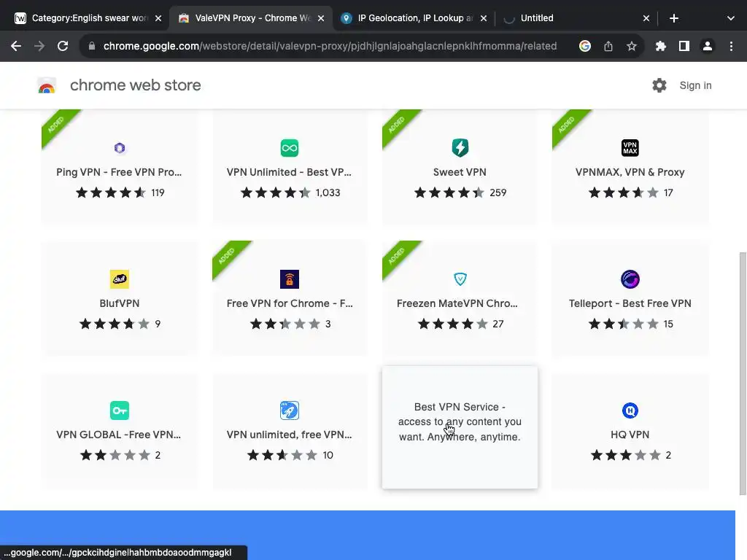
Task: Open the Sweet VPN listing title
Action: click(460, 172)
